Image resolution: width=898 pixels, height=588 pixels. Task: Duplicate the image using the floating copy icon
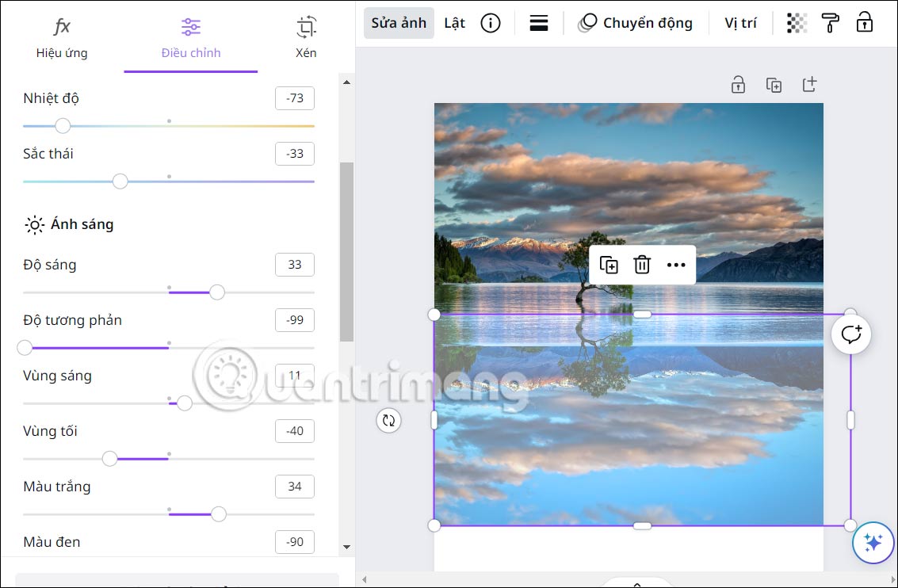[x=609, y=265]
